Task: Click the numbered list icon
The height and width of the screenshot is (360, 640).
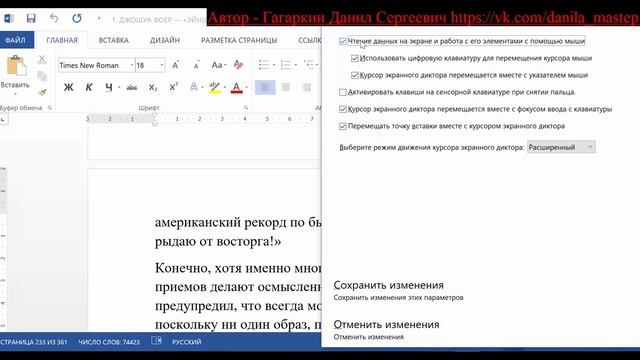Action: pyautogui.click(x=286, y=64)
